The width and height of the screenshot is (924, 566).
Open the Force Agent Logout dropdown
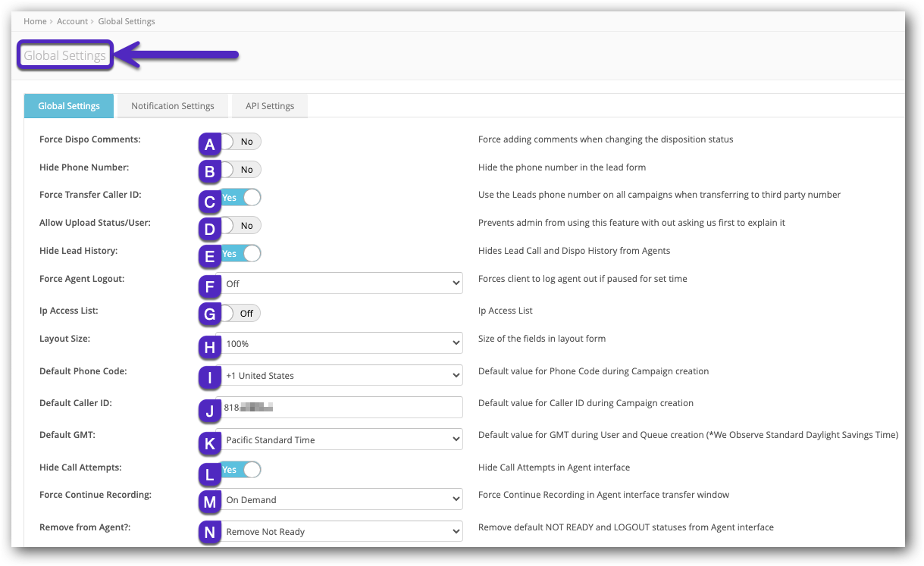339,283
